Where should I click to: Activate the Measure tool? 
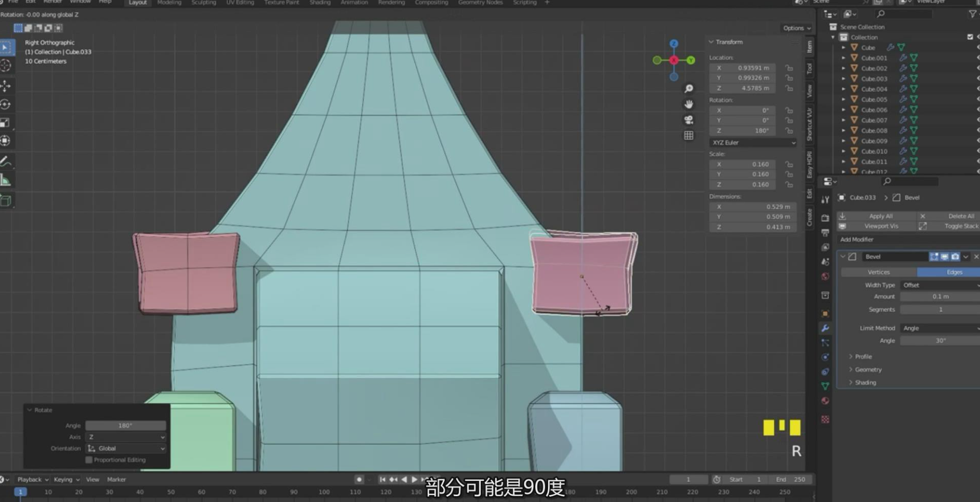click(x=6, y=181)
